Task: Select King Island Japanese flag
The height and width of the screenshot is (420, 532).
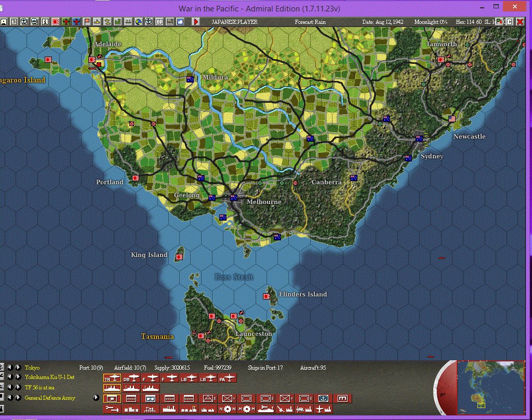Action: [x=179, y=257]
